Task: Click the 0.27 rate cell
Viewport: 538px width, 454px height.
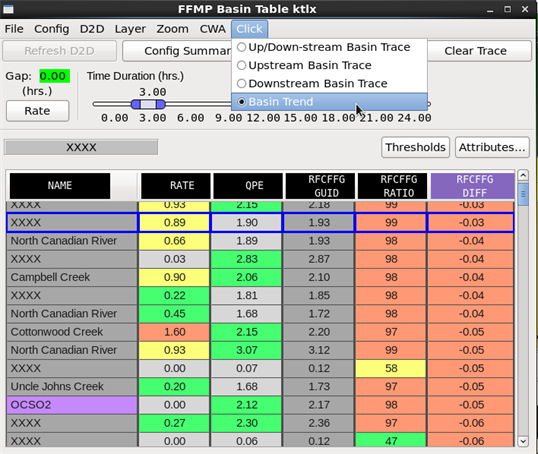Action: [174, 423]
